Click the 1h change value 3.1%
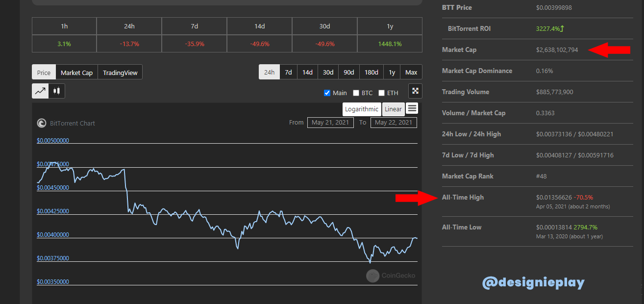 point(64,44)
